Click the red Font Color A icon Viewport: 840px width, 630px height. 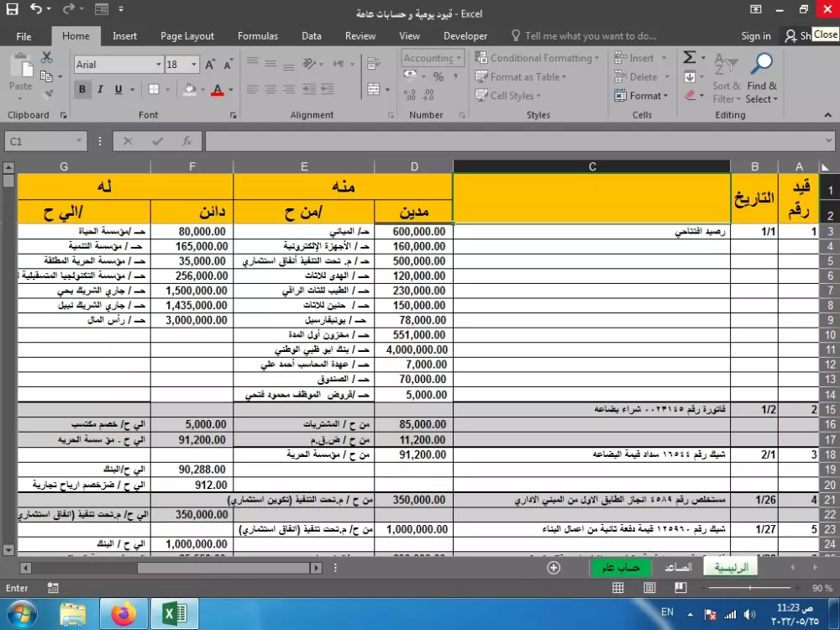pyautogui.click(x=217, y=90)
